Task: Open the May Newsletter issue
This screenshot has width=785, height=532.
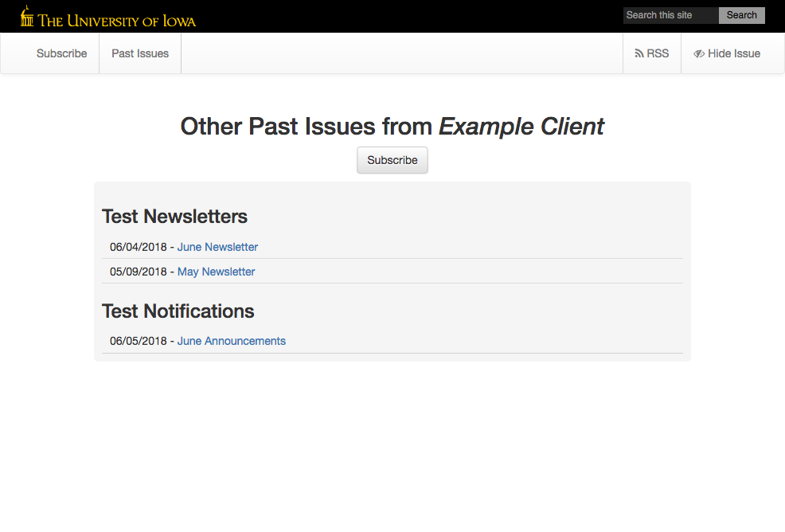Action: 216,272
